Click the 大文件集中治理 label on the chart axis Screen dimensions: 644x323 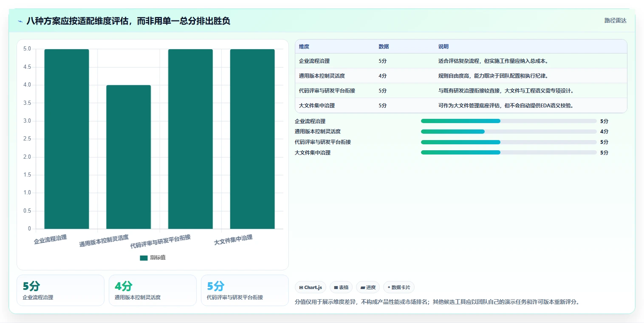pyautogui.click(x=233, y=240)
